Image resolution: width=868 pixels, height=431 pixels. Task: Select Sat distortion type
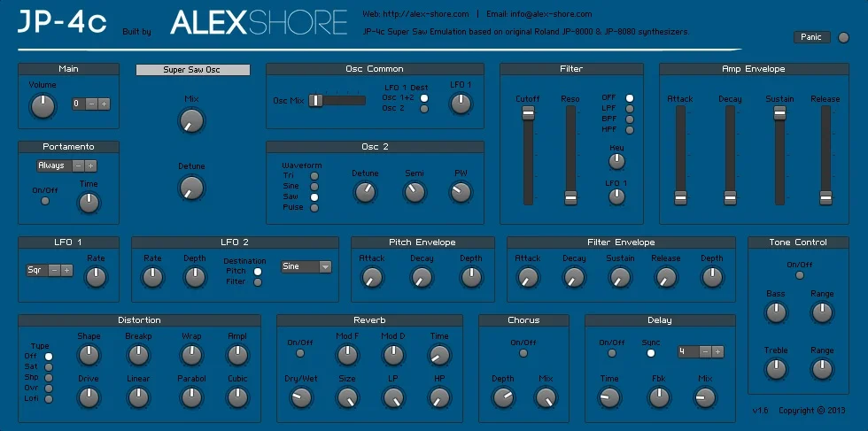[x=49, y=366]
